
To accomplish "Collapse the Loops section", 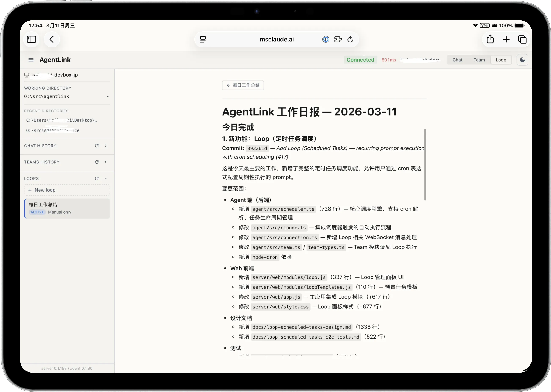I will coord(106,178).
